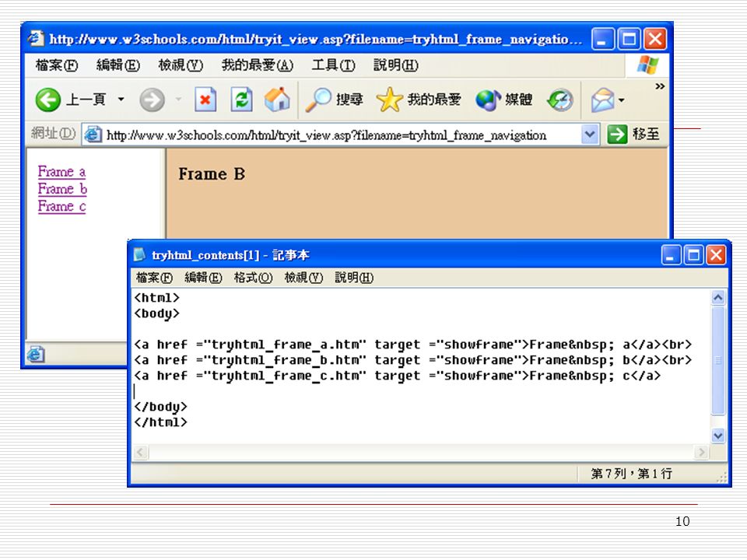The height and width of the screenshot is (560, 747).
Task: Click the tryhtml_frame_c.htm code line
Action: (398, 376)
